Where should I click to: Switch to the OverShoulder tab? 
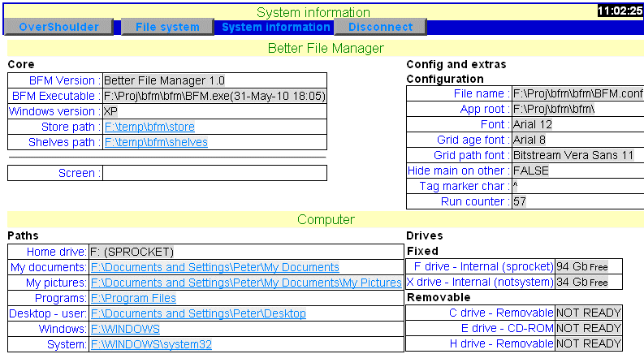(x=58, y=27)
